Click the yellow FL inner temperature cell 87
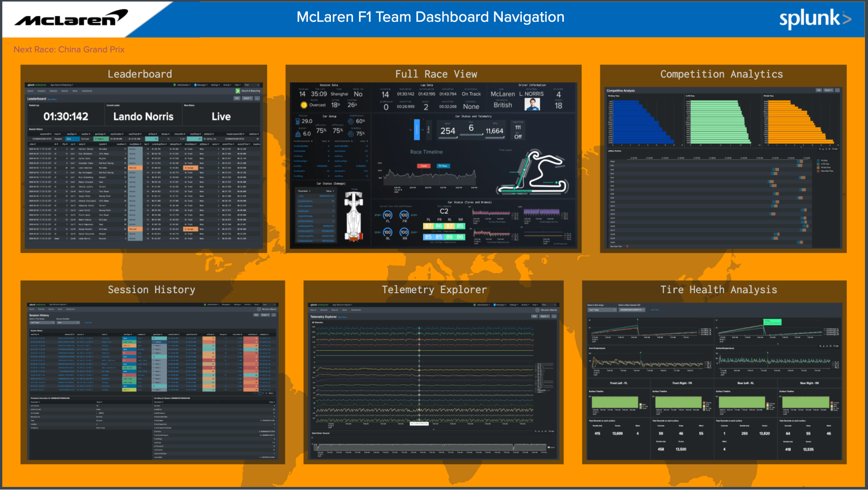This screenshot has height=490, width=868. pyautogui.click(x=429, y=226)
